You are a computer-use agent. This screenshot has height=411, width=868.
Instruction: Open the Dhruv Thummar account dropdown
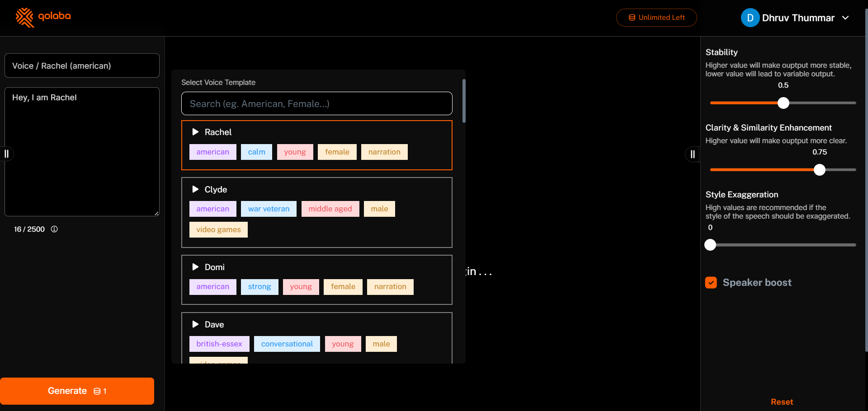point(845,18)
